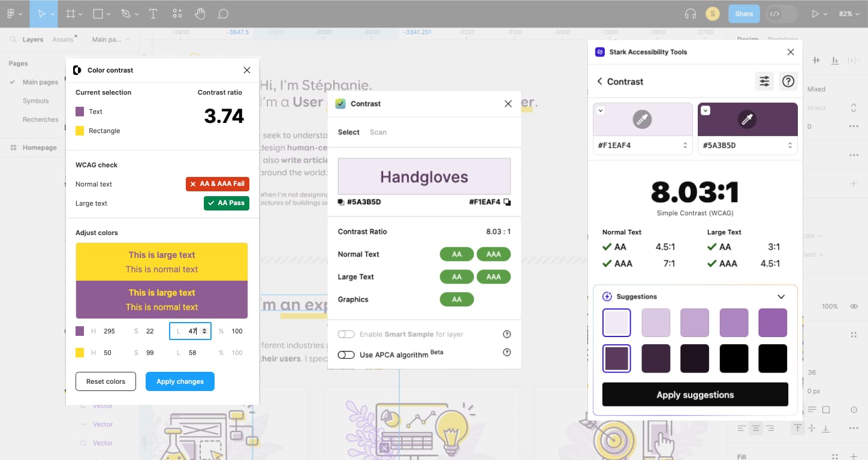This screenshot has height=460, width=868.
Task: Open help via the question mark in Stark panel
Action: click(788, 81)
